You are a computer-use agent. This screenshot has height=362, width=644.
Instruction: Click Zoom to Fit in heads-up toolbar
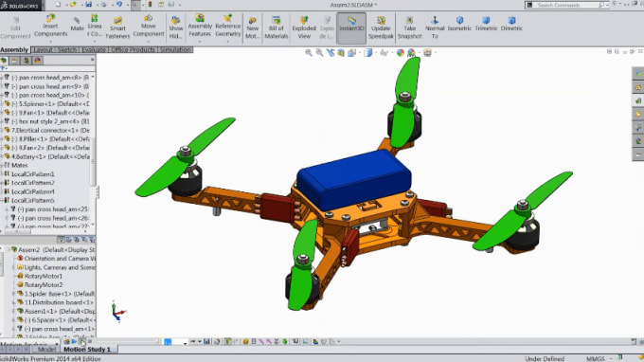point(309,53)
